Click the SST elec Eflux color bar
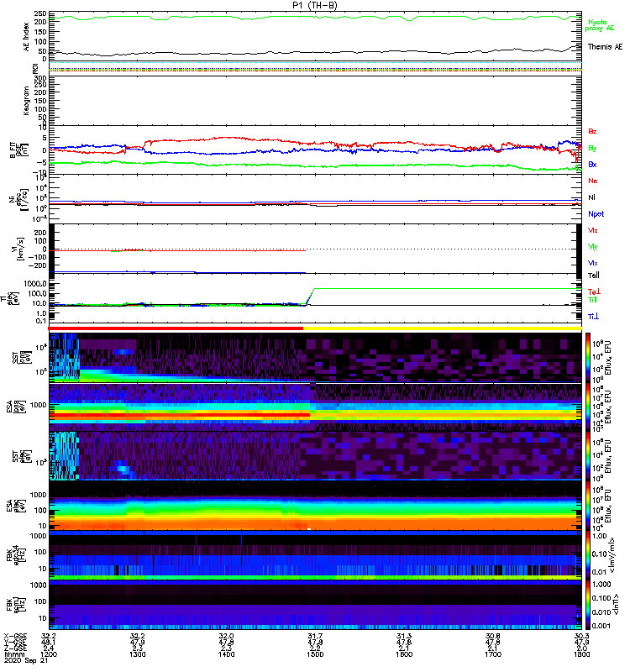The image size is (630, 672). coord(588,456)
